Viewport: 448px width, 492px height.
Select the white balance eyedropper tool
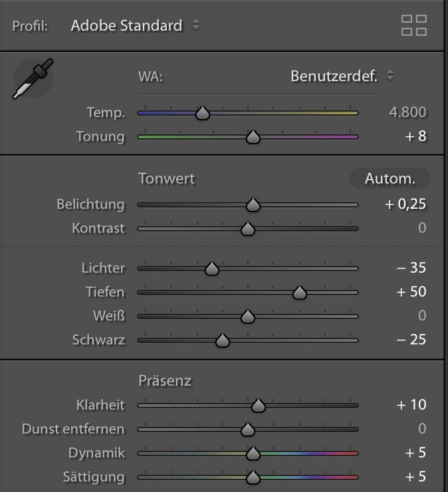[x=33, y=79]
